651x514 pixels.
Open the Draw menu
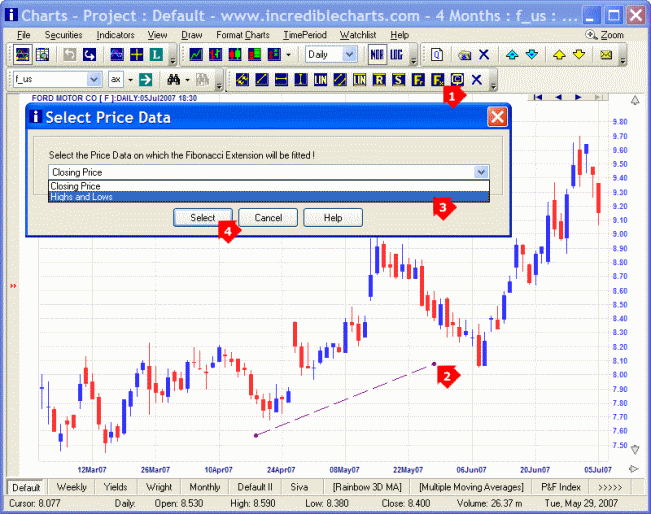pos(192,35)
